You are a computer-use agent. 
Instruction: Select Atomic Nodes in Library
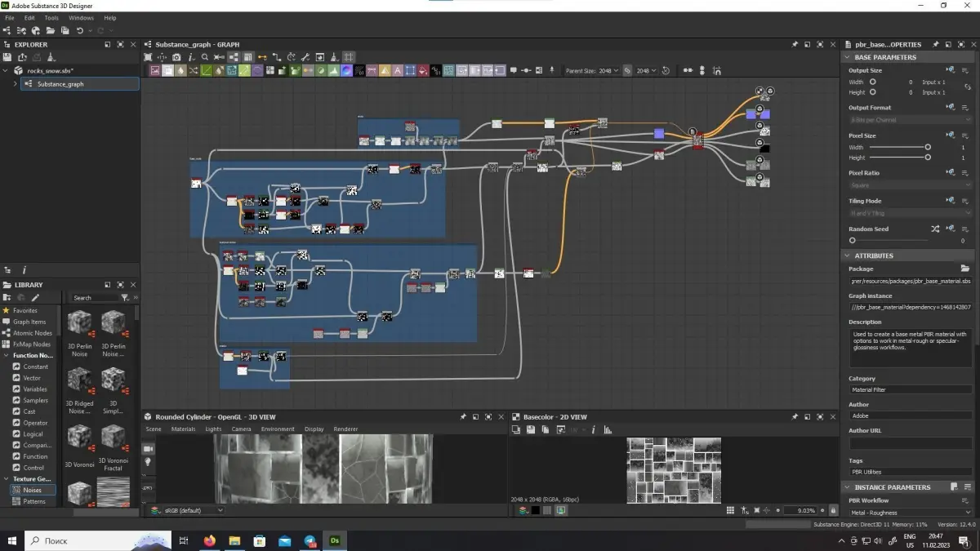point(32,333)
